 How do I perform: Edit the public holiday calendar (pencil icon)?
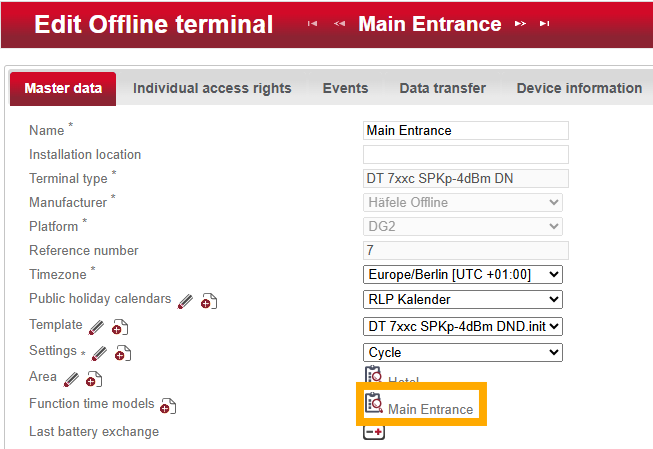[x=185, y=300]
